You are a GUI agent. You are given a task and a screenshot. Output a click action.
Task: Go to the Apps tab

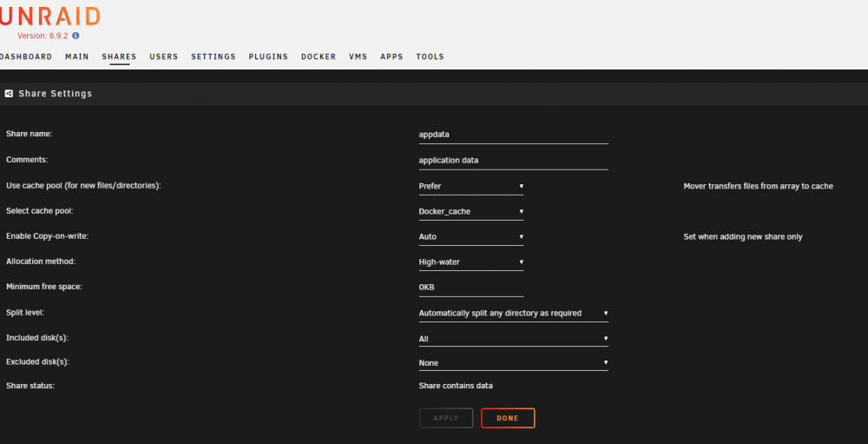pos(392,56)
